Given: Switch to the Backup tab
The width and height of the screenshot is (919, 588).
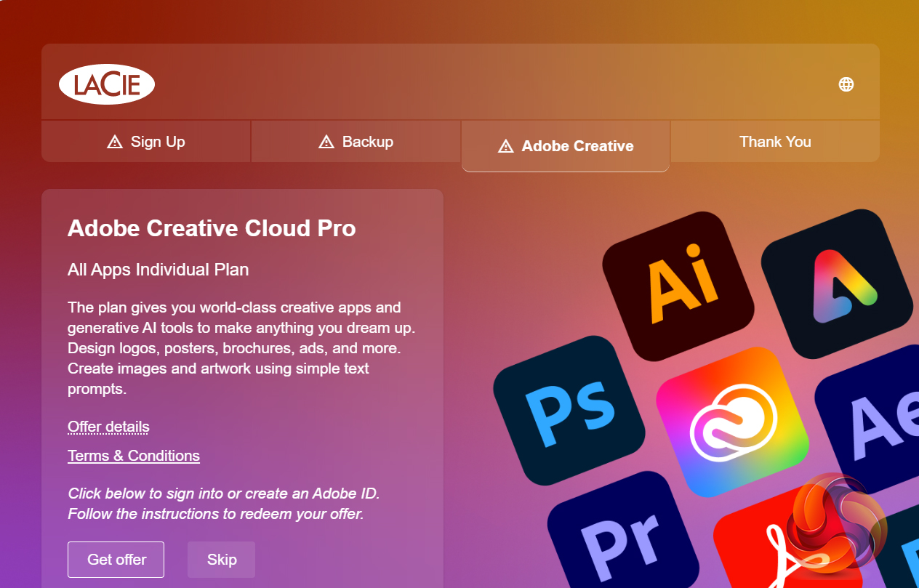Looking at the screenshot, I should (x=356, y=142).
